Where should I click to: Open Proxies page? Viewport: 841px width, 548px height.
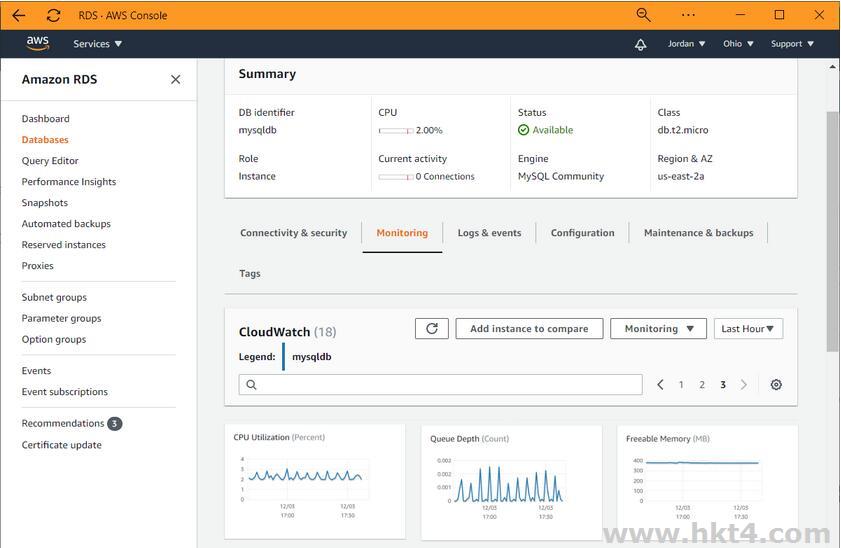tap(38, 265)
